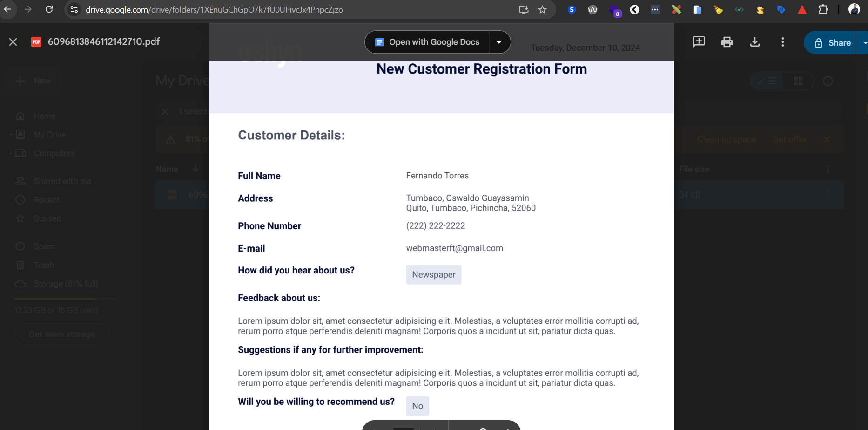Bookmark this page with the star icon
Screen dimensions: 868x430
coord(542,9)
